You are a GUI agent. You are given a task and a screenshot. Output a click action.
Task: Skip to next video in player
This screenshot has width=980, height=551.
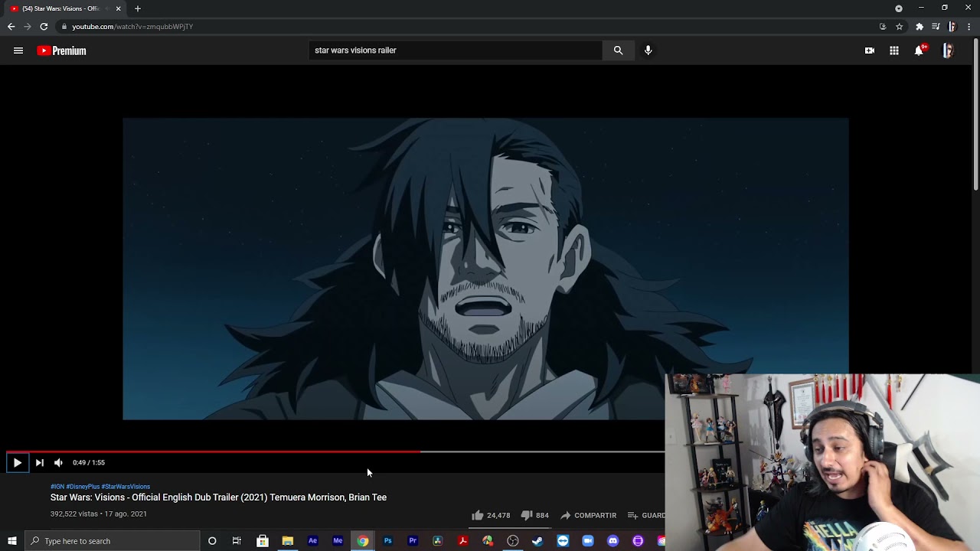[40, 462]
